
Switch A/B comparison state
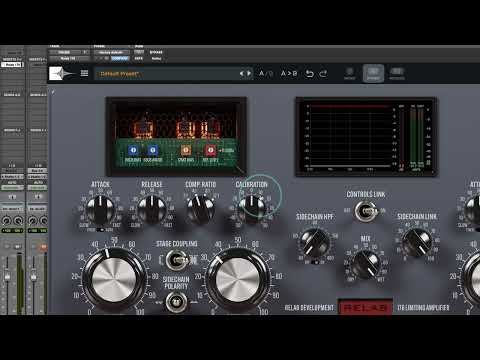(266, 73)
